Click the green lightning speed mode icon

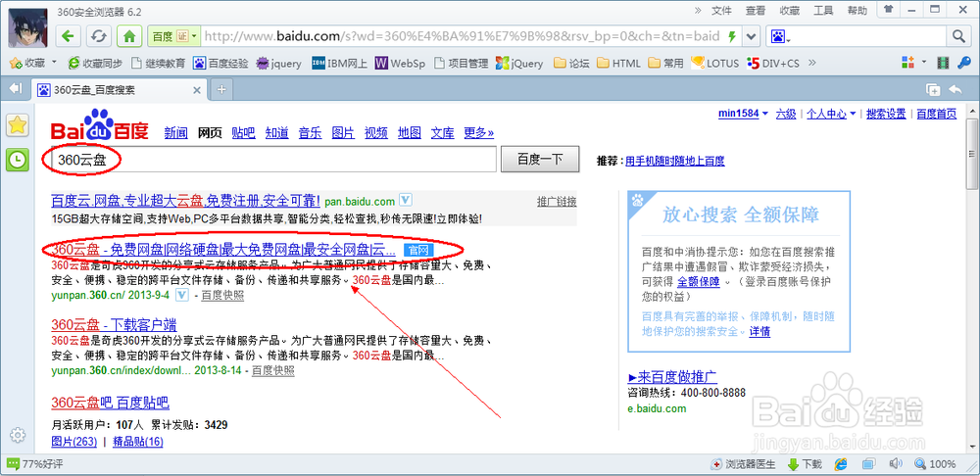click(x=732, y=36)
